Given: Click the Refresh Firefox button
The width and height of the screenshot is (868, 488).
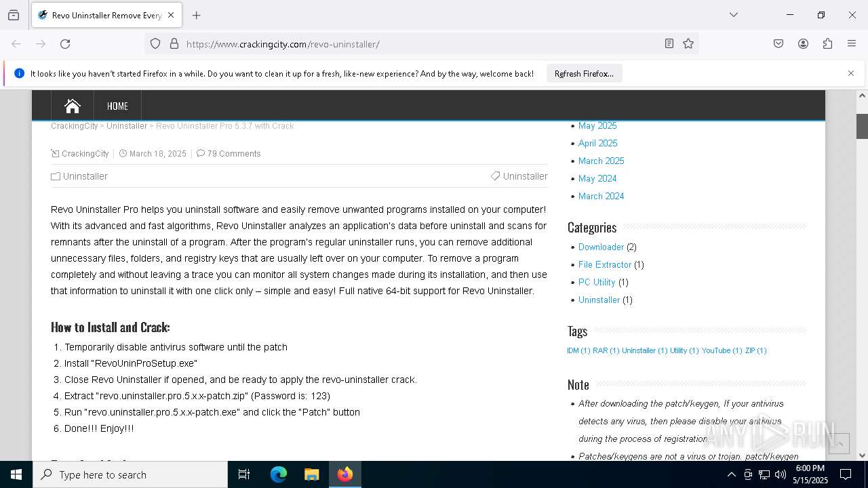Looking at the screenshot, I should coord(584,74).
